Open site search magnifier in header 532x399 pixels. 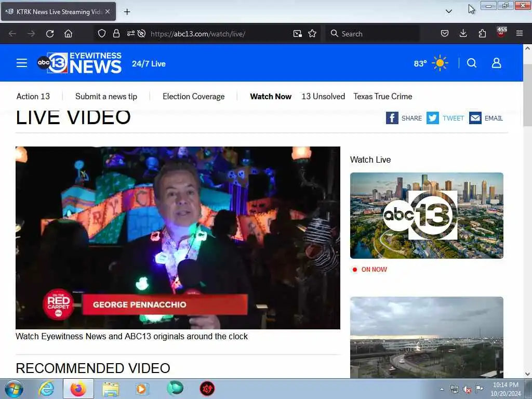472,63
